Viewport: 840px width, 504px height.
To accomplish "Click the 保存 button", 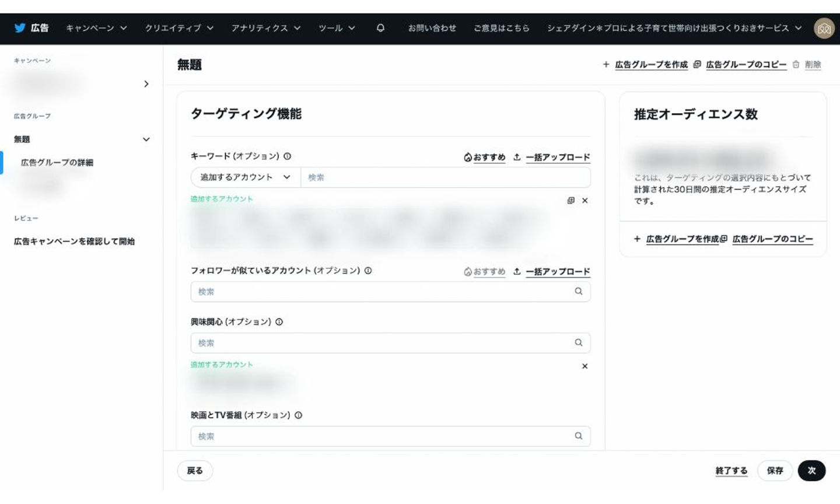I will (775, 471).
